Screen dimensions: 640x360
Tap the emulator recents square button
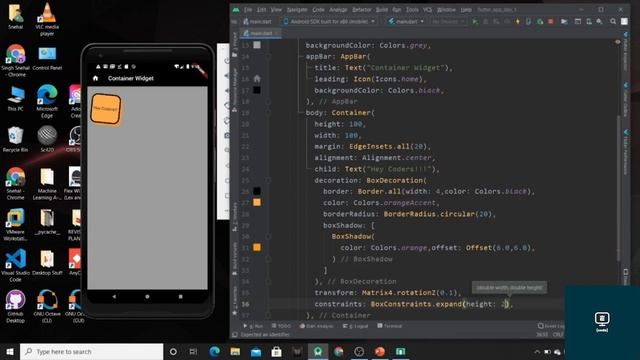[180, 297]
